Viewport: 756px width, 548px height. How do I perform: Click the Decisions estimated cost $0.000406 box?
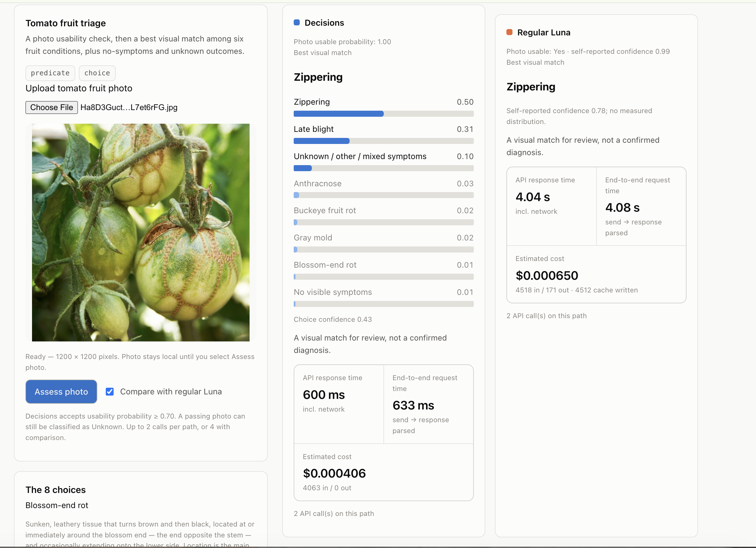click(384, 472)
